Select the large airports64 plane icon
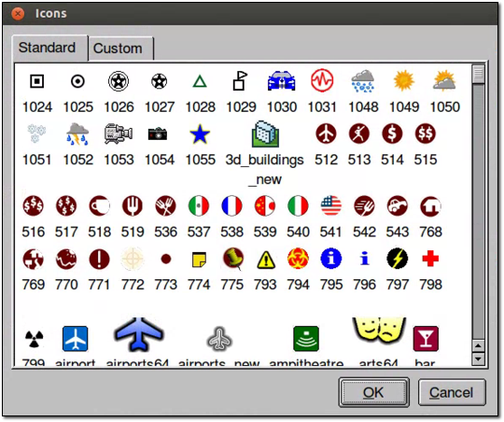504x422 pixels. (x=138, y=334)
